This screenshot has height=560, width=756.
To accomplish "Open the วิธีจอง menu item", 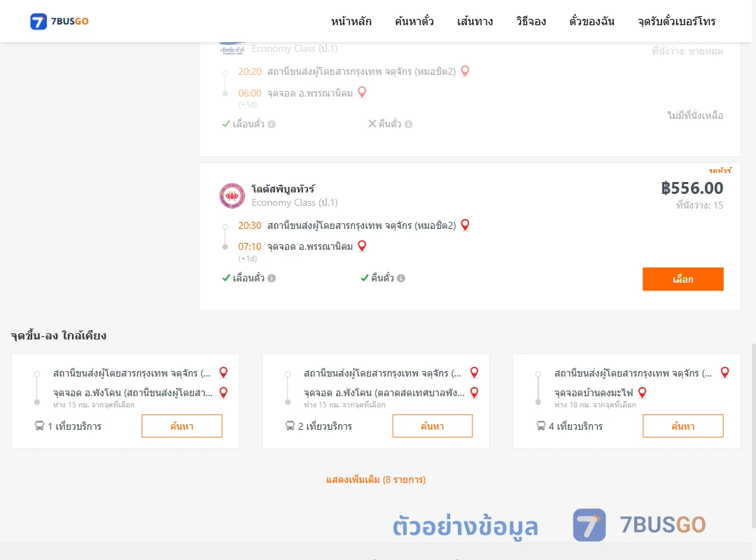I will [x=531, y=21].
